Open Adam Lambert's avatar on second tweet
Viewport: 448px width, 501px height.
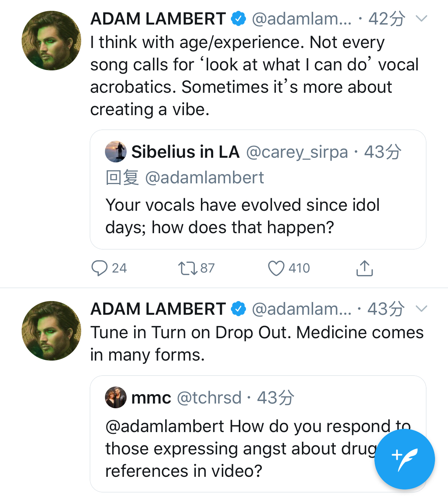point(51,331)
